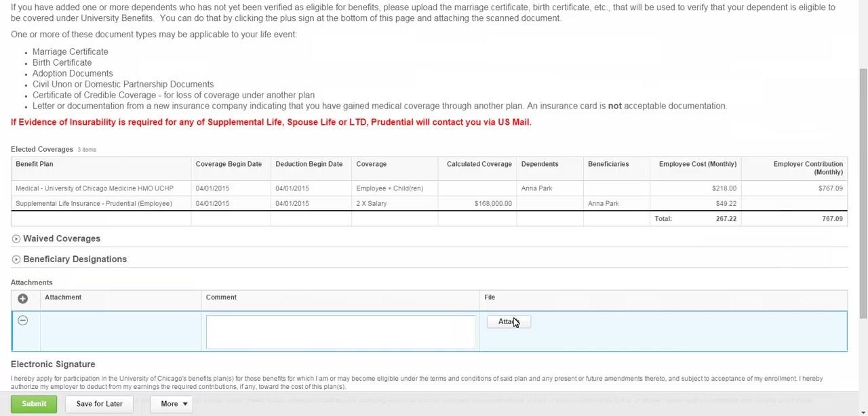Click the Birth Certificate list item

[62, 62]
